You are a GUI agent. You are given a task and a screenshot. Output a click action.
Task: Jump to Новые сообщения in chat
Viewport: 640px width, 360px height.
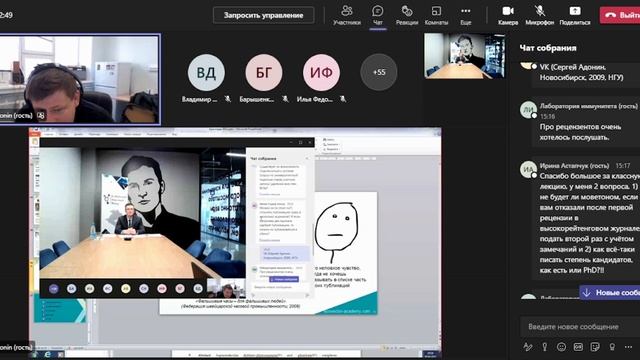pyautogui.click(x=609, y=293)
